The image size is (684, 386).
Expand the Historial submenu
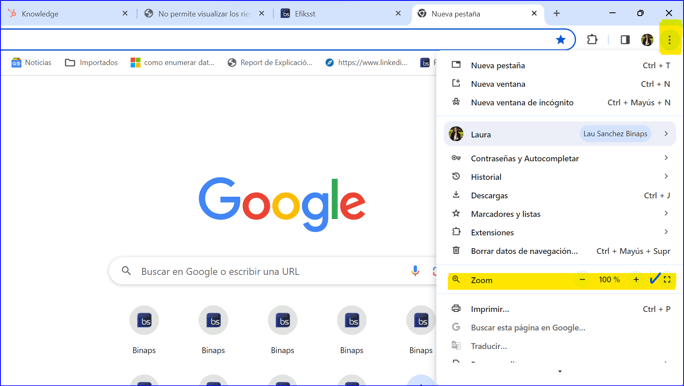point(560,177)
